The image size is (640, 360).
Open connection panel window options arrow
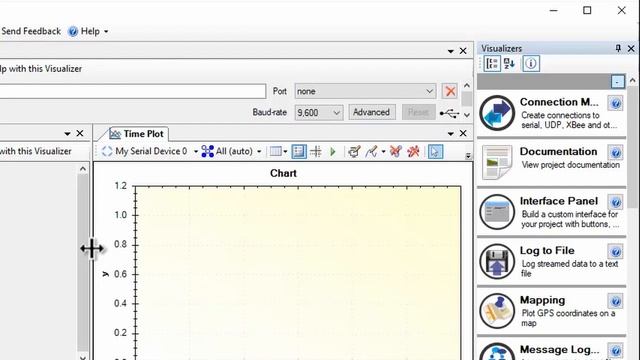coord(451,51)
